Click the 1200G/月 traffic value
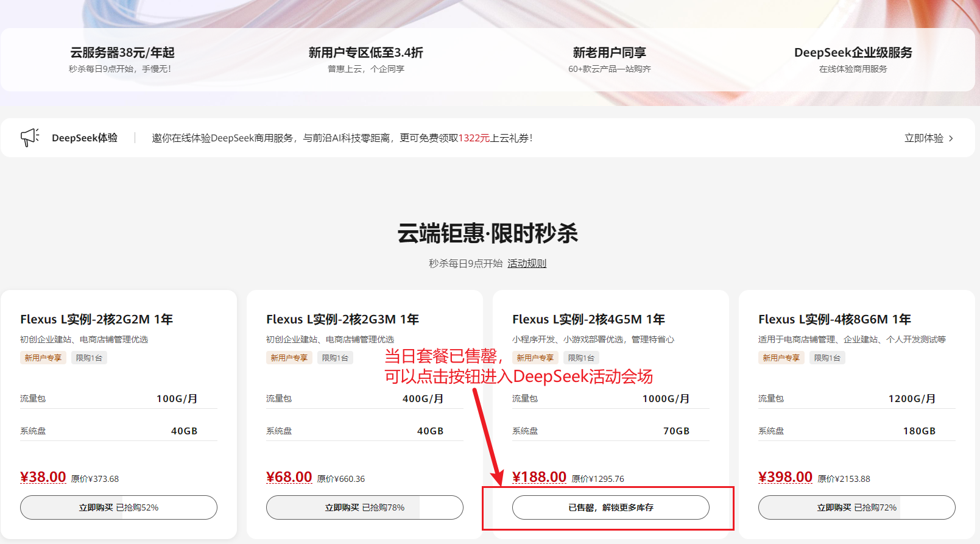980x544 pixels. (912, 398)
